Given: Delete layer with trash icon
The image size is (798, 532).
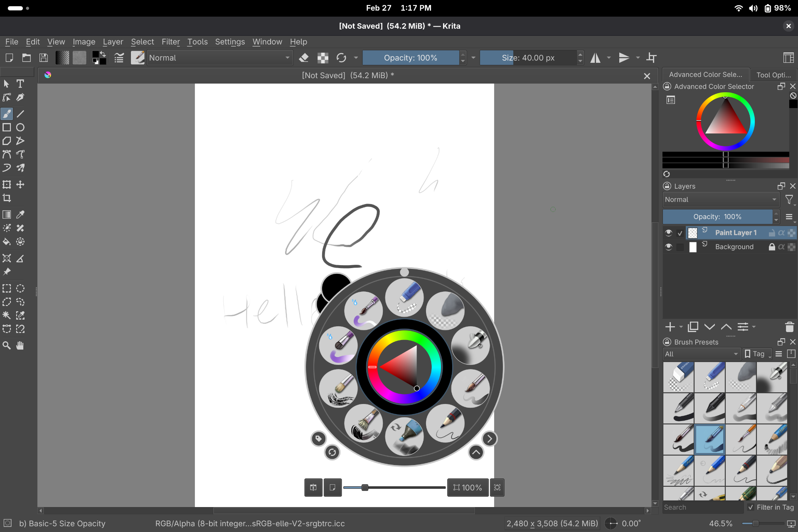Looking at the screenshot, I should pos(789,327).
